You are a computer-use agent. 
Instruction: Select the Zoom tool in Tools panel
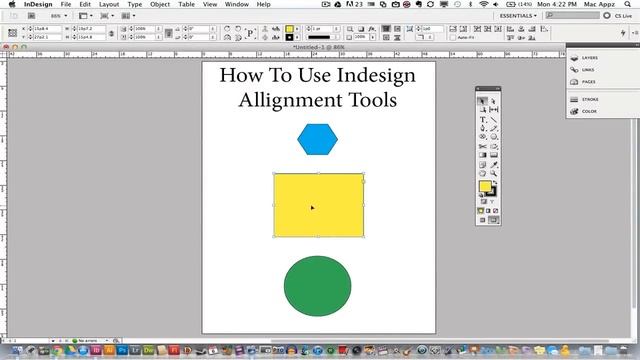(x=493, y=173)
